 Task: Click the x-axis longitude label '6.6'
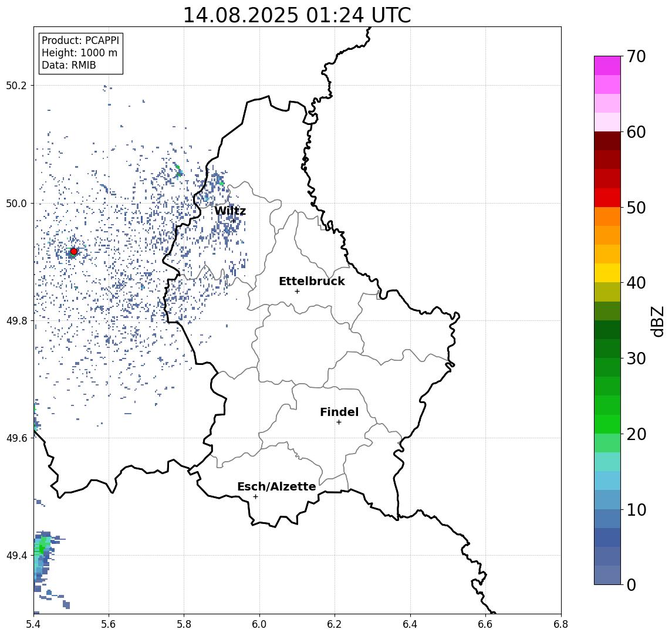pos(485,624)
